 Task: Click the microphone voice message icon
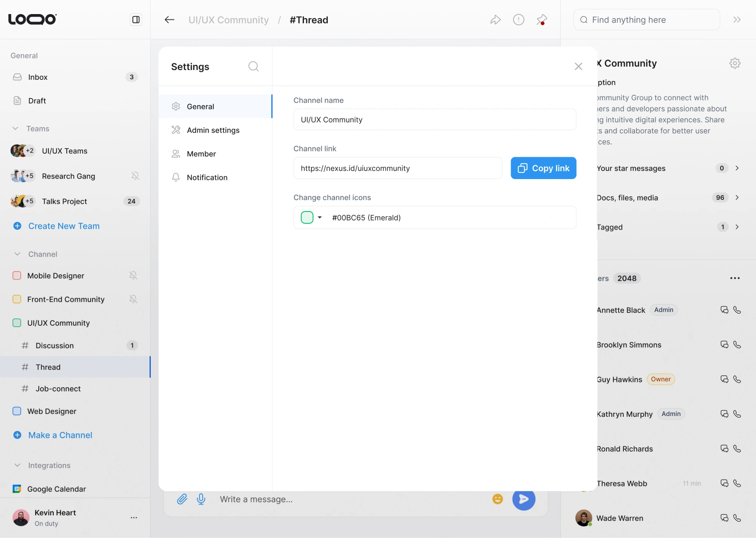pos(201,499)
